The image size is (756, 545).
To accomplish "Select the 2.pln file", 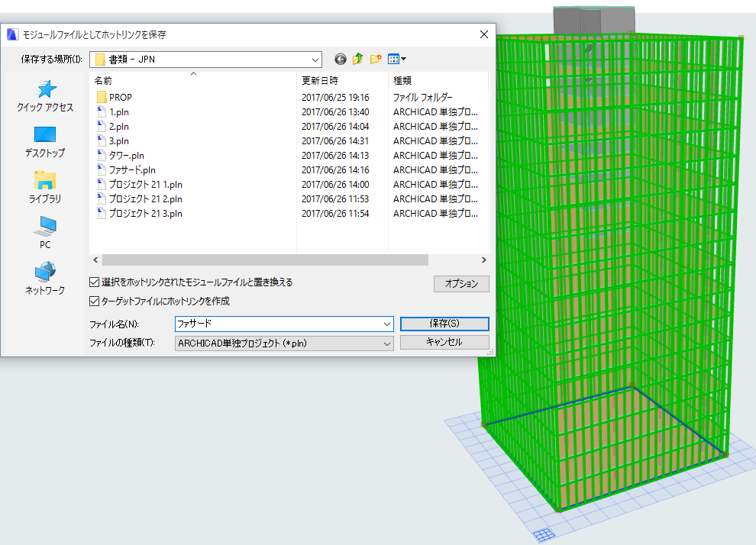I will (118, 126).
